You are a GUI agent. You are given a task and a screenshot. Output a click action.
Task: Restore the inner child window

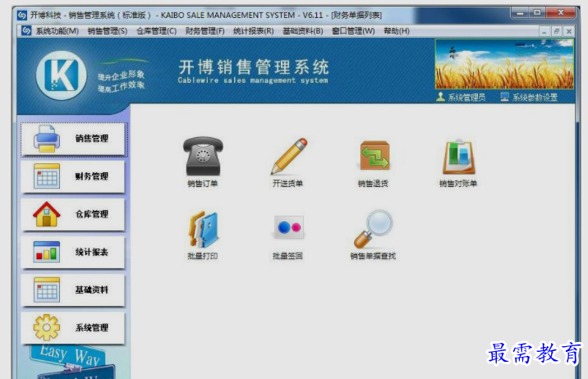(x=557, y=32)
